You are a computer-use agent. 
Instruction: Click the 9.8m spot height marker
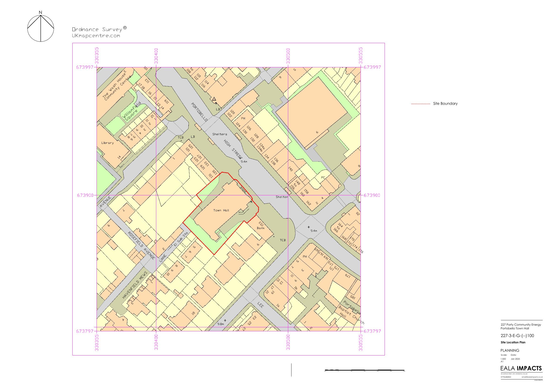point(225,321)
